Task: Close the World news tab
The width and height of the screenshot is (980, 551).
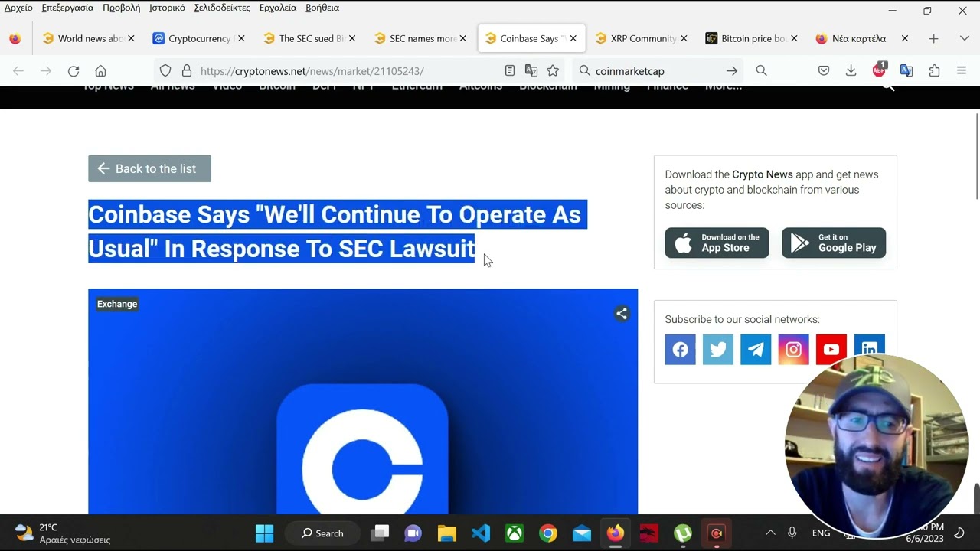Action: (131, 39)
